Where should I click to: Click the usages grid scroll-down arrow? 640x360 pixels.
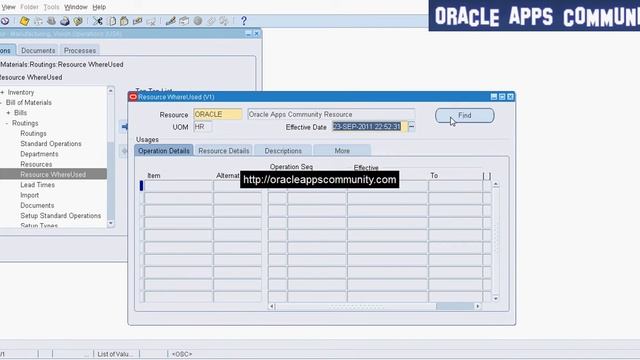point(496,298)
